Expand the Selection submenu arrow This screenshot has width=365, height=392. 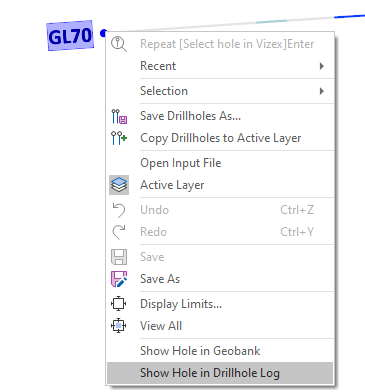coord(322,91)
